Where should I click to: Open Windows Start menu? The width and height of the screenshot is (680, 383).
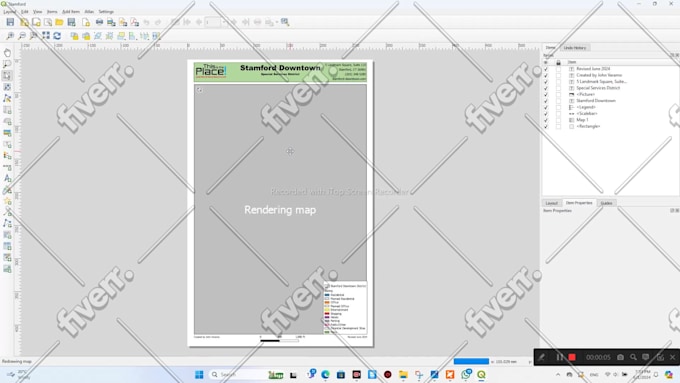(x=199, y=374)
